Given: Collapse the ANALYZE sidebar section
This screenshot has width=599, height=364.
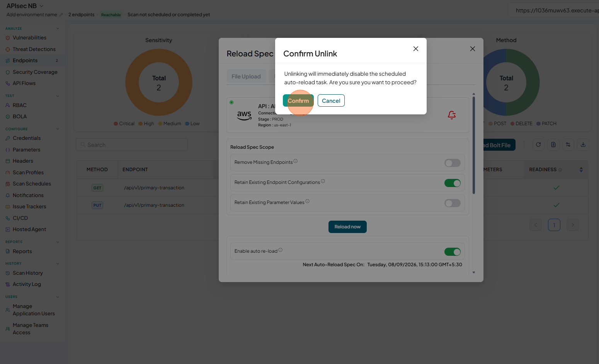Looking at the screenshot, I should (58, 29).
